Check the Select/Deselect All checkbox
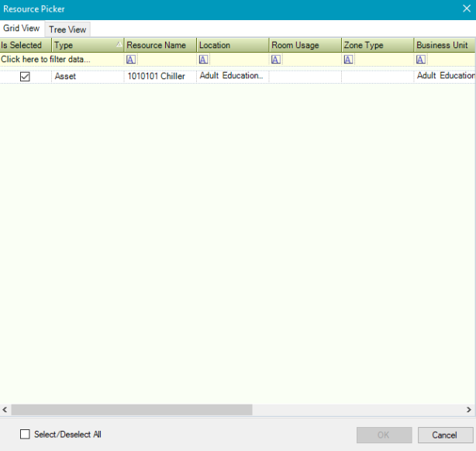476x451 pixels. tap(25, 435)
